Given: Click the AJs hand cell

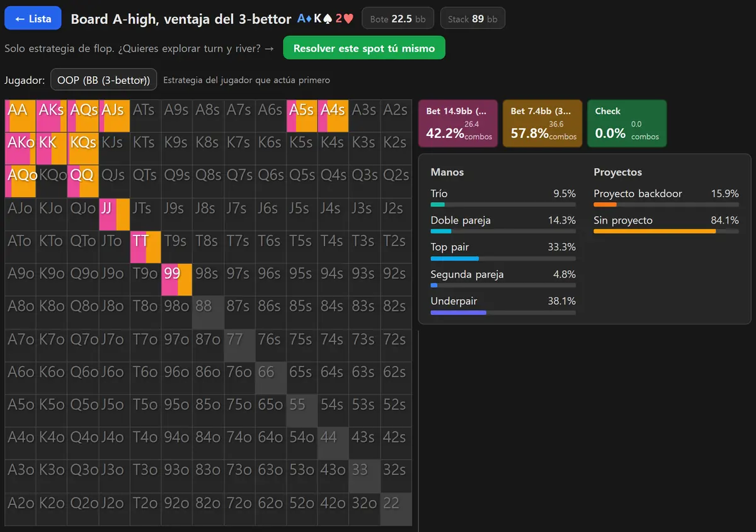Looking at the screenshot, I should pos(114,116).
